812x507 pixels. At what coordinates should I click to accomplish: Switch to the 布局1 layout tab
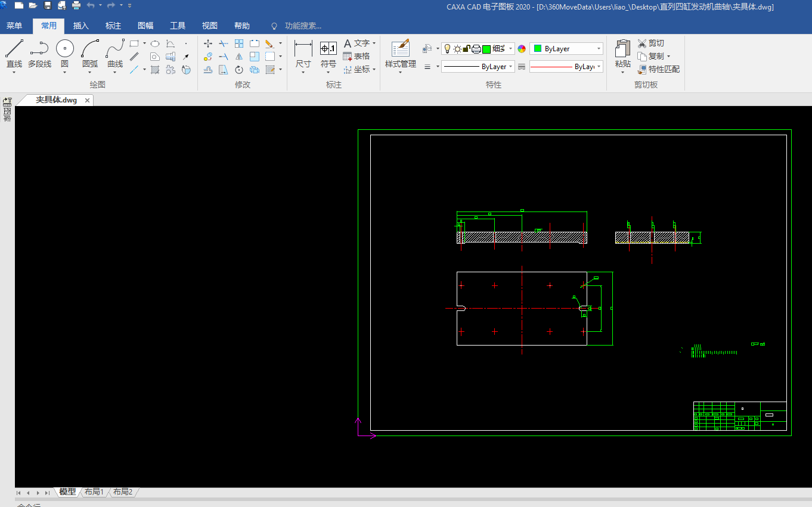tap(94, 492)
